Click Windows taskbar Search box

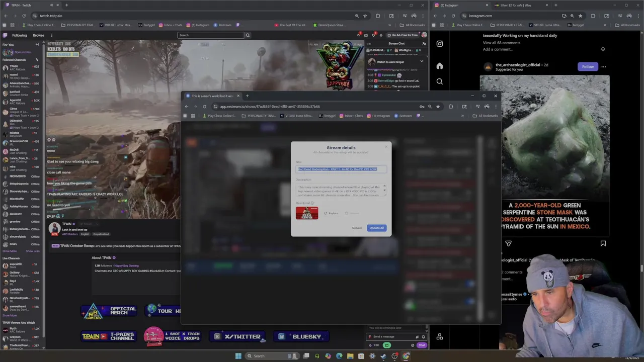click(272, 356)
